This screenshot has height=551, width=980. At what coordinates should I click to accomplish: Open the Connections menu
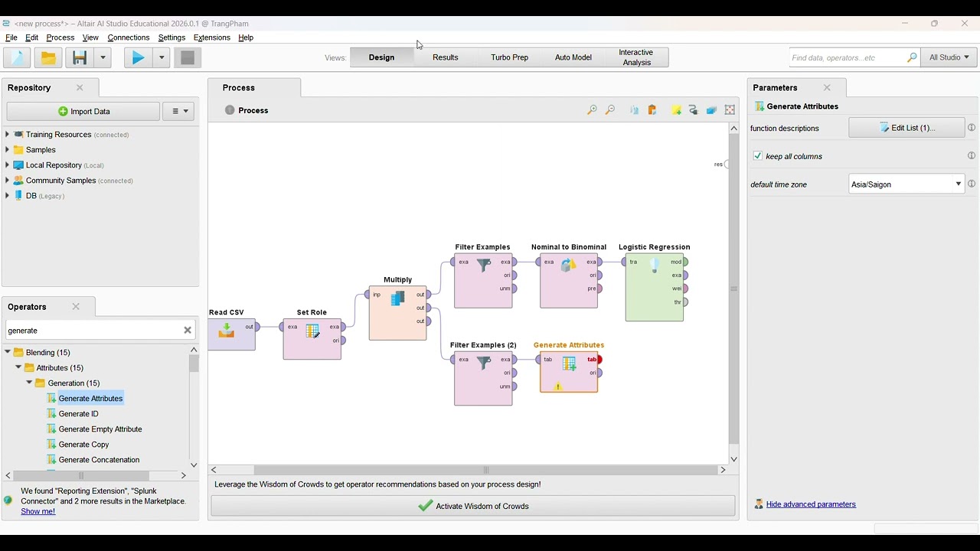coord(129,37)
